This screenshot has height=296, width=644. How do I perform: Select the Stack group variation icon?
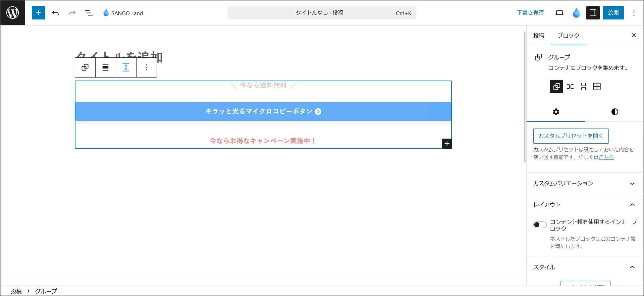tap(583, 87)
